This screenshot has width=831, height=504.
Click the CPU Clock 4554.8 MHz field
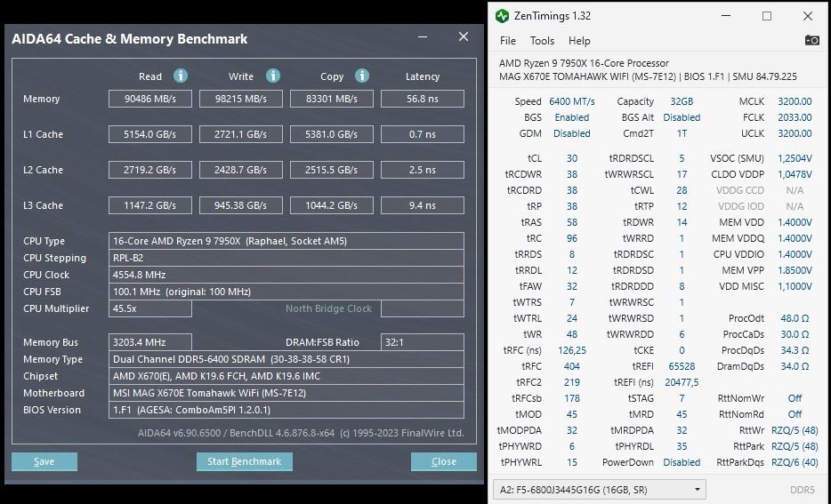286,275
